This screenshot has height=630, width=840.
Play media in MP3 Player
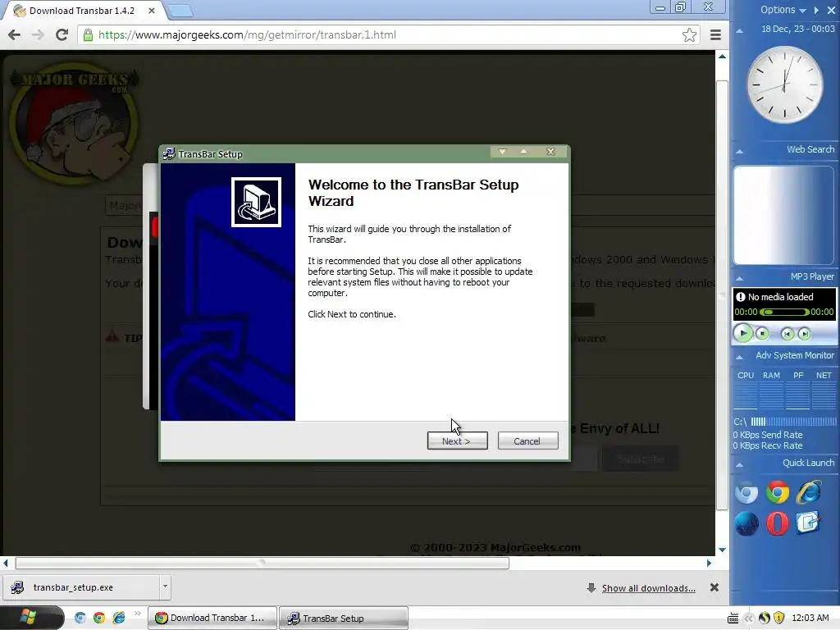[743, 333]
